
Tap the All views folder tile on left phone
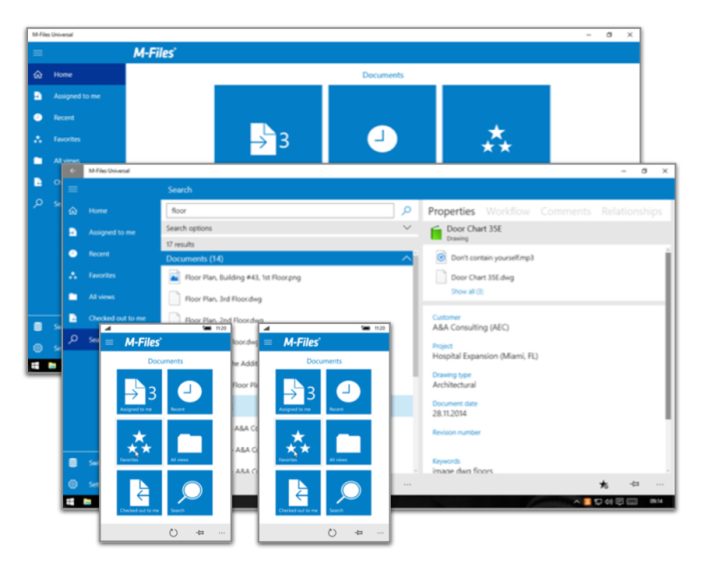tap(190, 442)
